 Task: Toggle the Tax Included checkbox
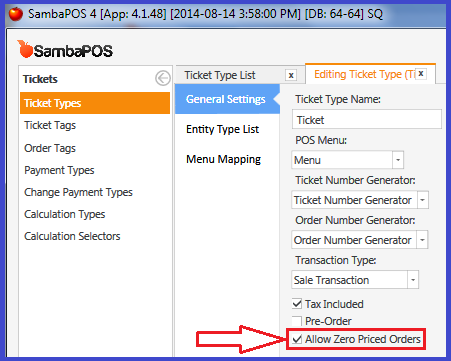click(x=297, y=304)
